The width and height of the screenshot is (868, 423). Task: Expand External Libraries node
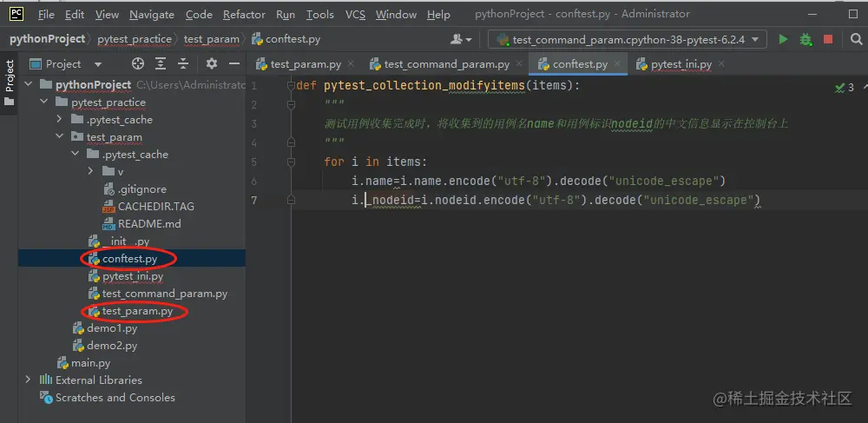(x=29, y=380)
